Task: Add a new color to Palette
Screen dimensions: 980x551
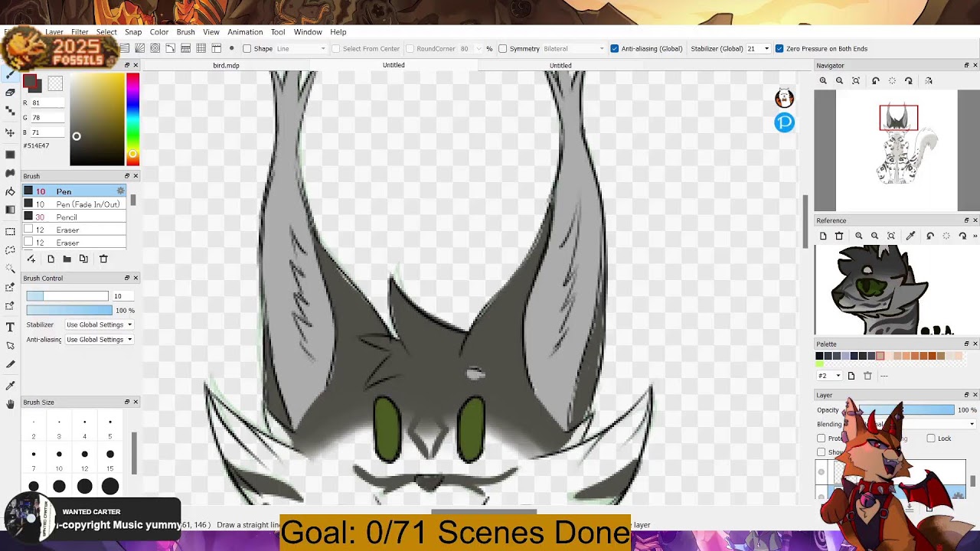Action: pos(851,376)
